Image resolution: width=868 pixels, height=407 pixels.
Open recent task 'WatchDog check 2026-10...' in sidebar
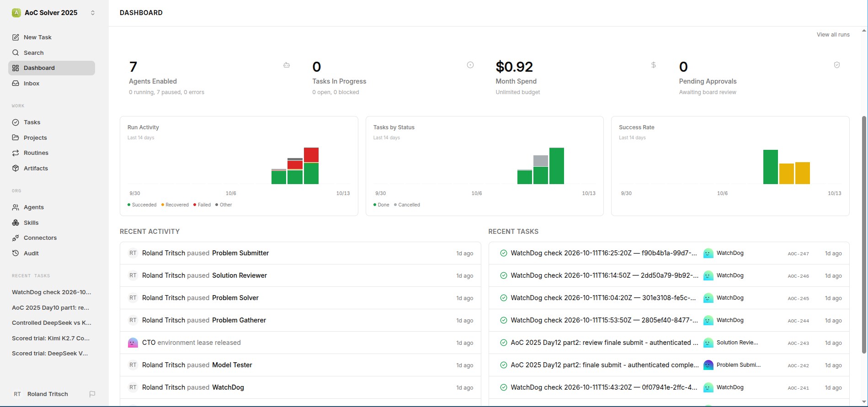(52, 292)
